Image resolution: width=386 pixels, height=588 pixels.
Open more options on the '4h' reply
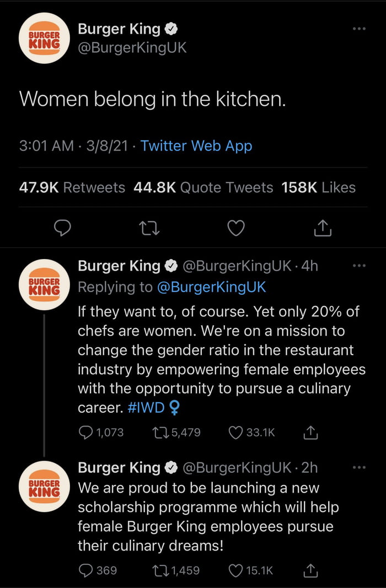pos(359,266)
